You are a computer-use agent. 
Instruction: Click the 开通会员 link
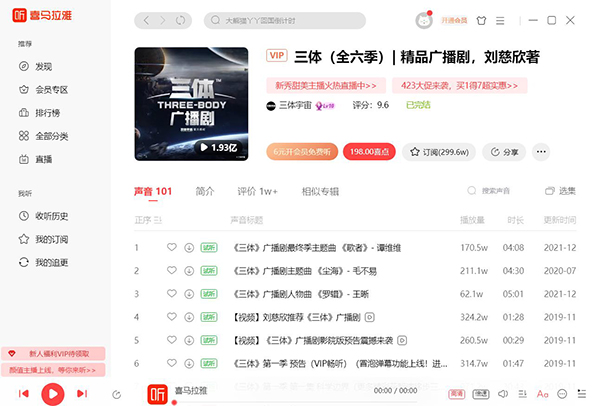(x=454, y=20)
